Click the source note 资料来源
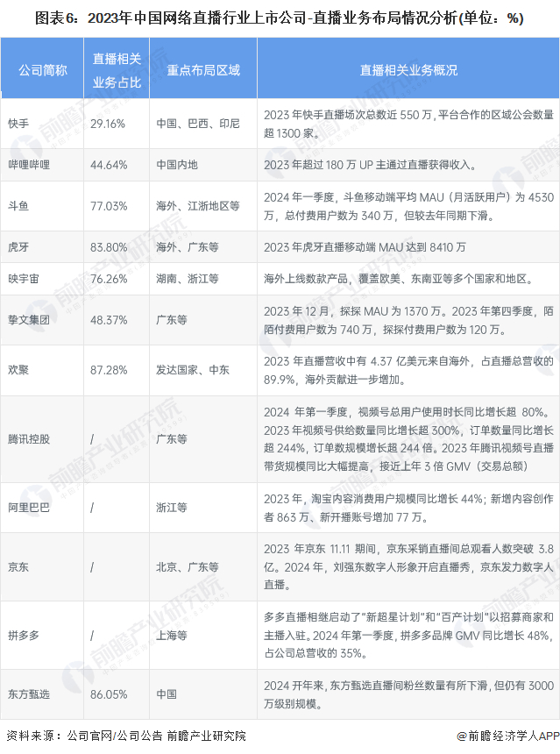This screenshot has height=754, width=560. pos(126,736)
